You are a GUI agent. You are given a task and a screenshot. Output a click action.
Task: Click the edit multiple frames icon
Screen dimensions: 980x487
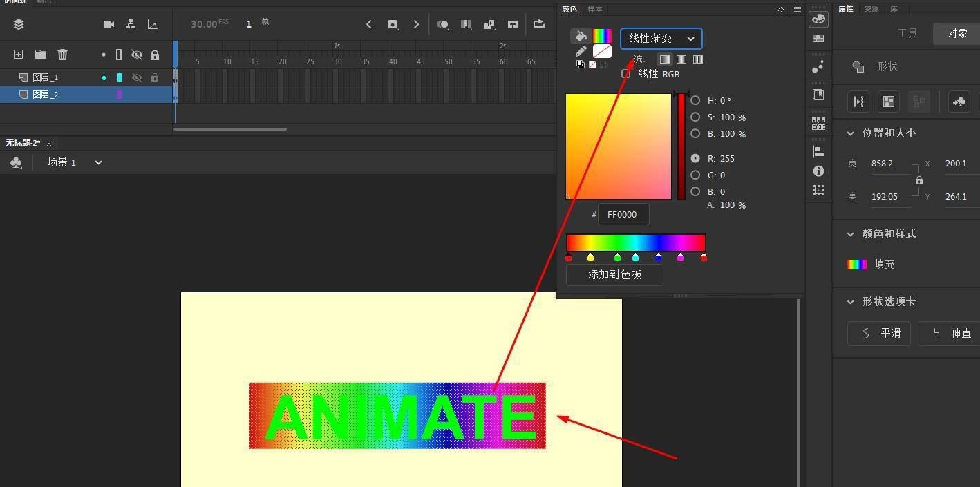tap(466, 24)
